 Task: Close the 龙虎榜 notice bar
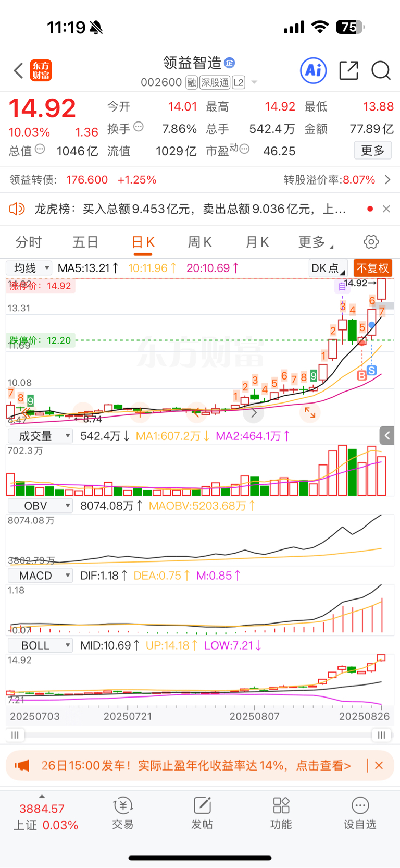tap(386, 209)
